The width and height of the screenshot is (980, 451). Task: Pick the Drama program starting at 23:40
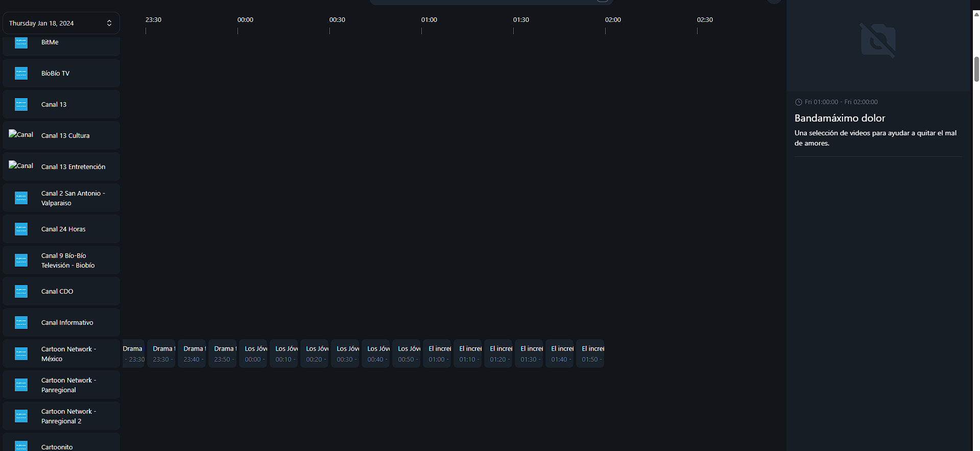192,353
